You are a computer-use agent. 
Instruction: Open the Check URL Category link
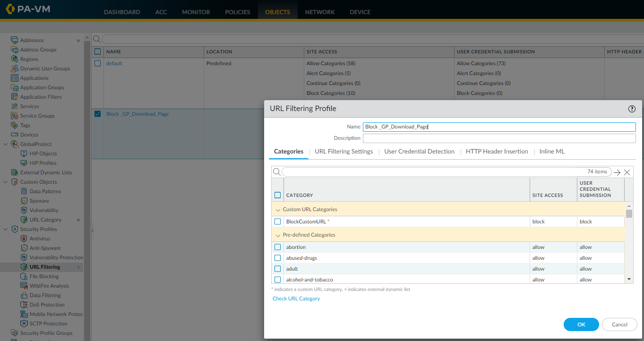coord(296,298)
